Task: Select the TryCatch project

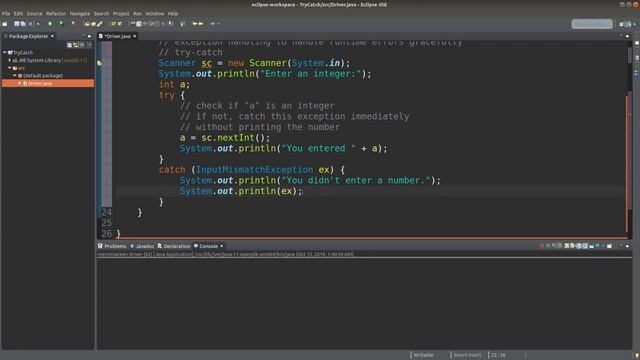Action: tap(23, 53)
